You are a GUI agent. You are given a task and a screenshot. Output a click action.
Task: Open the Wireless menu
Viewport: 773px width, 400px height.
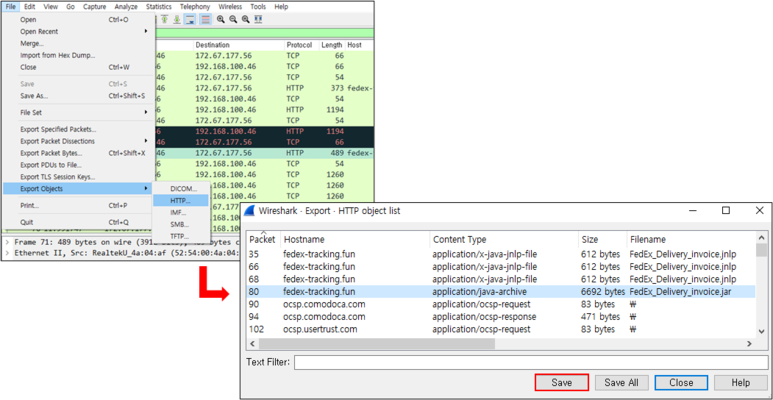tap(230, 7)
